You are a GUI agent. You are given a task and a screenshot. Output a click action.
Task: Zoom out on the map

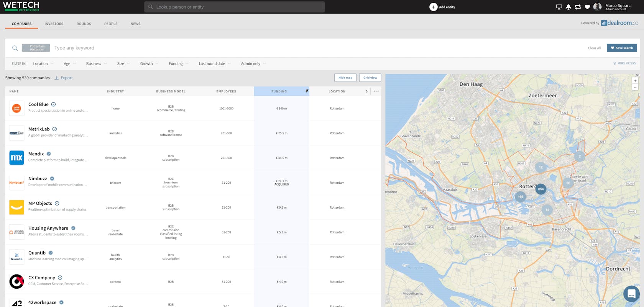click(x=635, y=87)
